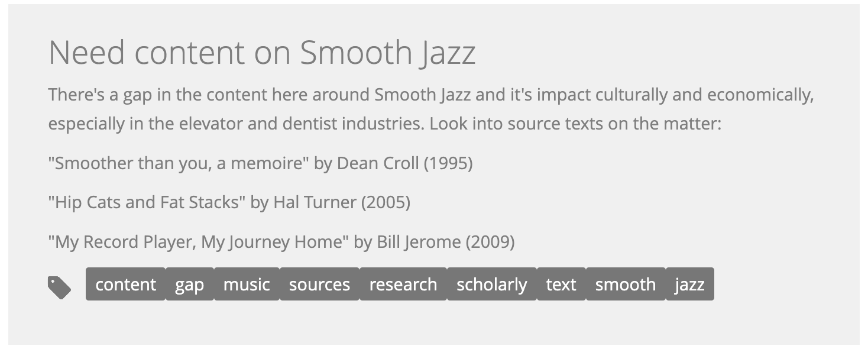Image resolution: width=868 pixels, height=349 pixels.
Task: Choose the "smooth" tag
Action: click(x=626, y=284)
